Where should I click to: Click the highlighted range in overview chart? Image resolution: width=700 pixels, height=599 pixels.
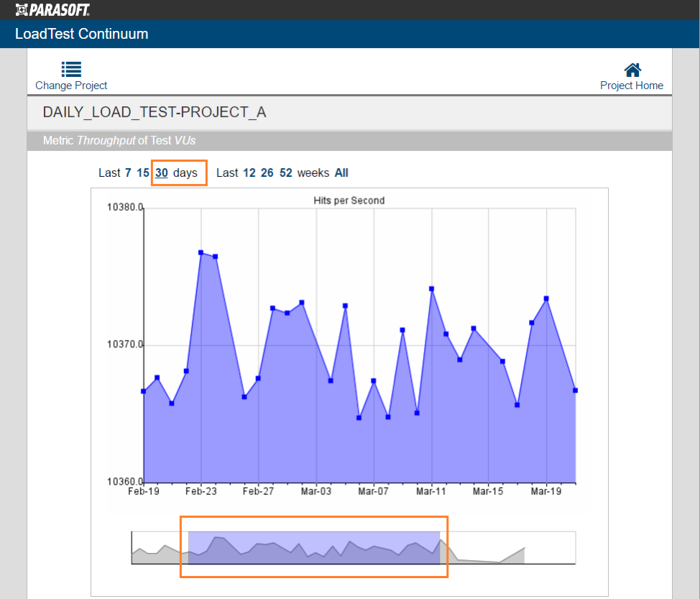point(314,548)
